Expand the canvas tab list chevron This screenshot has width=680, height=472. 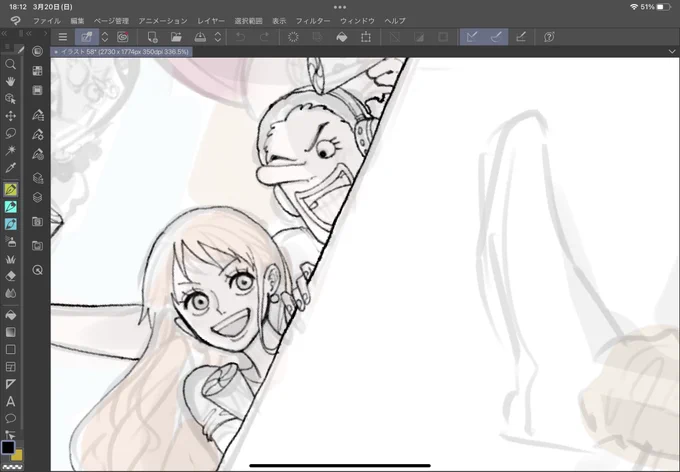pos(672,52)
